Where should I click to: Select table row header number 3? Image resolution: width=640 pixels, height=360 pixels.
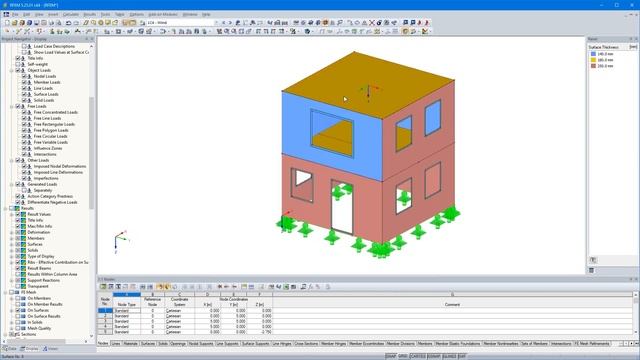105,321
